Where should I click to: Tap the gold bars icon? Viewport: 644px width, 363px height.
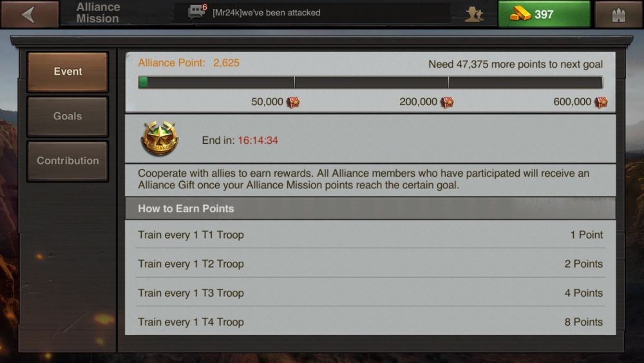point(520,14)
